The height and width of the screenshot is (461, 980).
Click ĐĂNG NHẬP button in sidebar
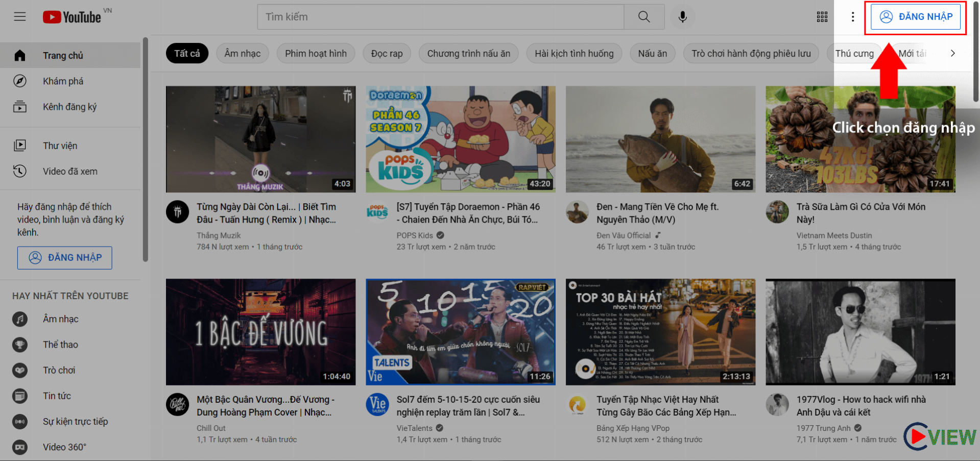point(65,258)
